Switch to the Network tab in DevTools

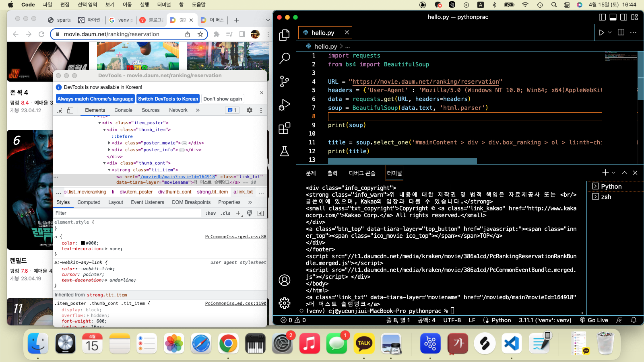178,110
